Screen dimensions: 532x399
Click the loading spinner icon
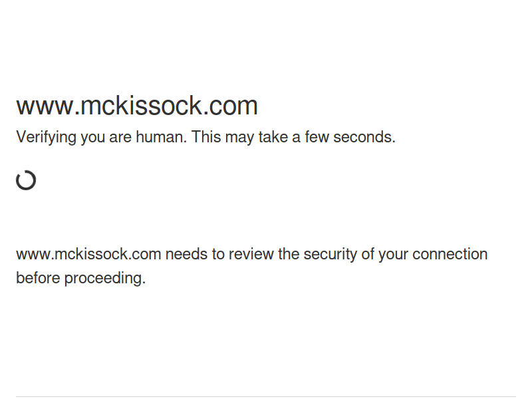[x=26, y=180]
